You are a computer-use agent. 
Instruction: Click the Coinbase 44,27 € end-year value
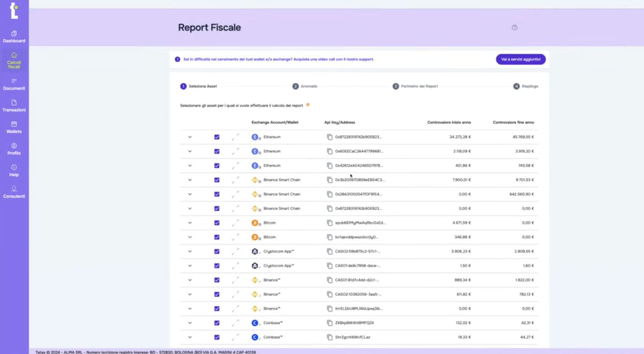pos(526,337)
